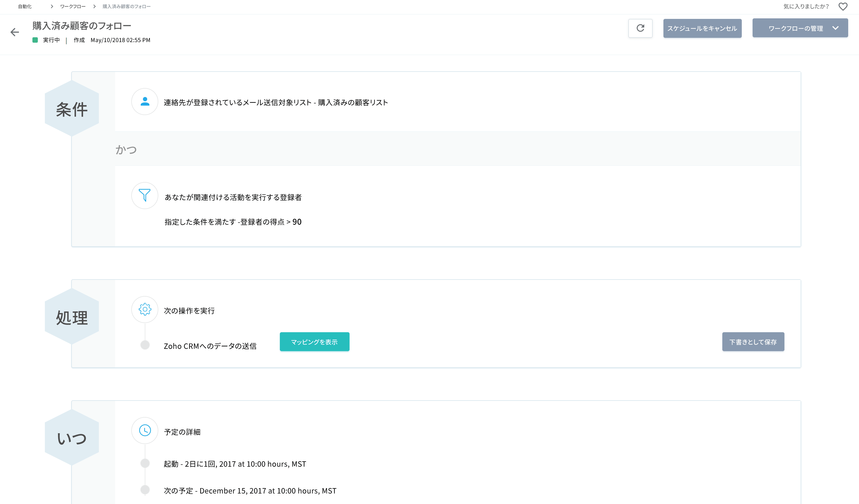This screenshot has width=859, height=504.
Task: Click the 作成 label
Action: pos(79,40)
